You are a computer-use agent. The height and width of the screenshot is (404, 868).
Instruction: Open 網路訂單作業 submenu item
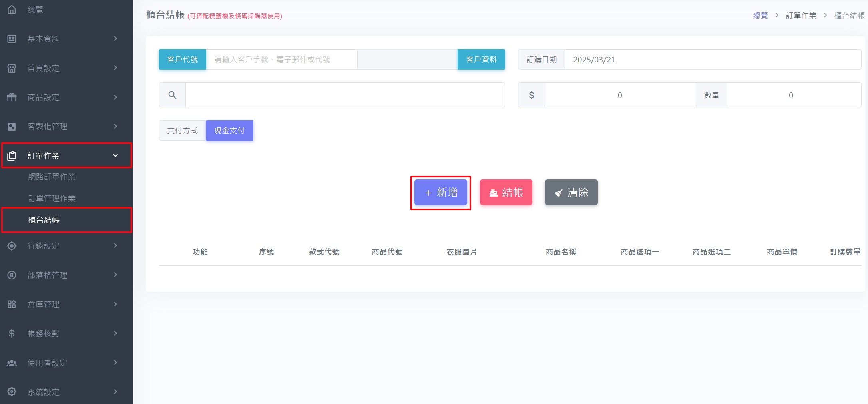pos(52,177)
